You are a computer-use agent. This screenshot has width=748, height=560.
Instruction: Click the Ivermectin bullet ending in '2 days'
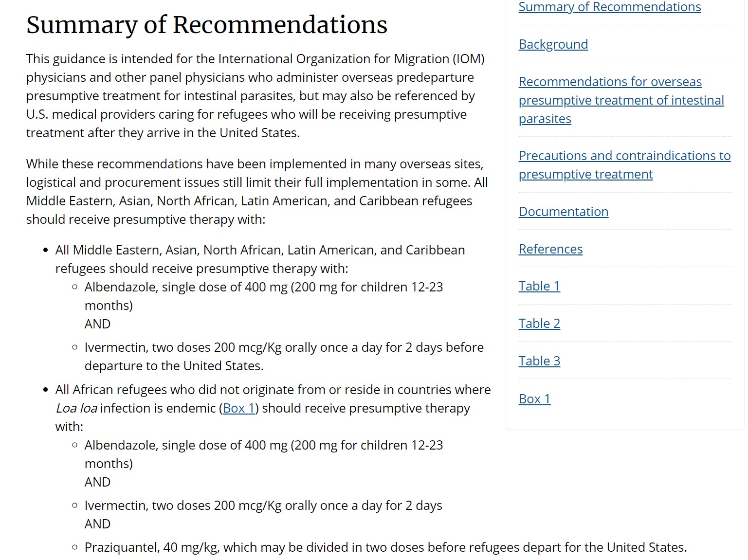click(x=263, y=506)
